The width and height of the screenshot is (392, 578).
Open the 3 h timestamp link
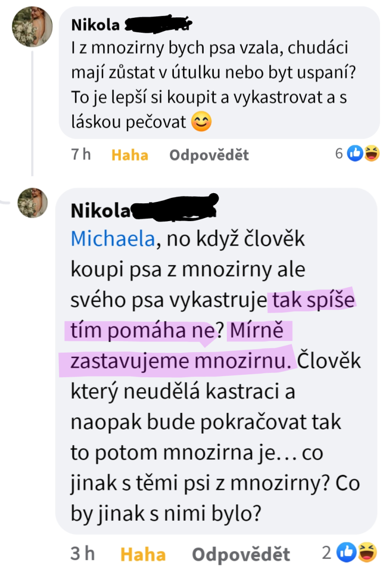tap(82, 554)
